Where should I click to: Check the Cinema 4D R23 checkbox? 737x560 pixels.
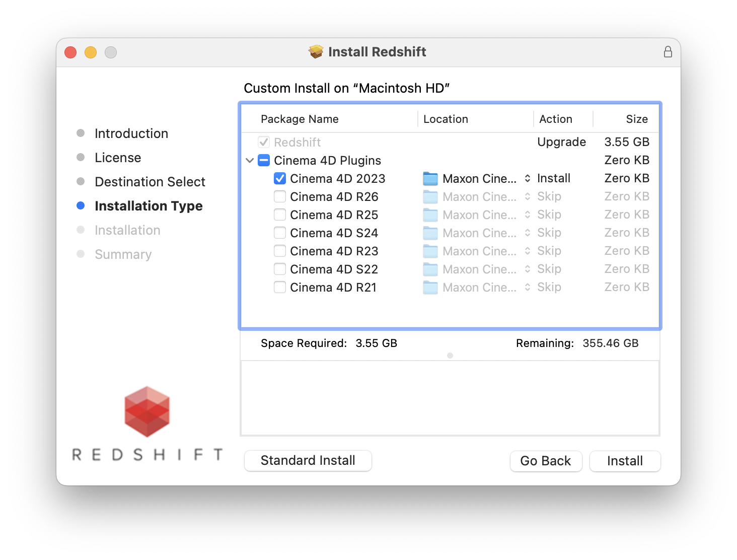(280, 251)
